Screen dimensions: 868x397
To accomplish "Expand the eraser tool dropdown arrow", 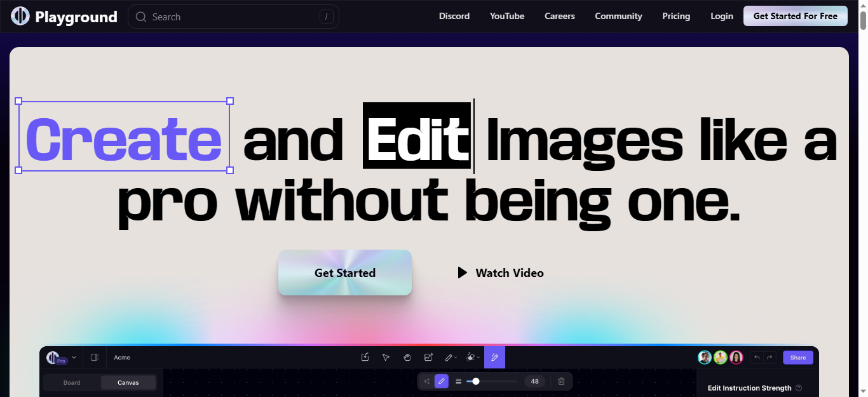I will [x=478, y=358].
